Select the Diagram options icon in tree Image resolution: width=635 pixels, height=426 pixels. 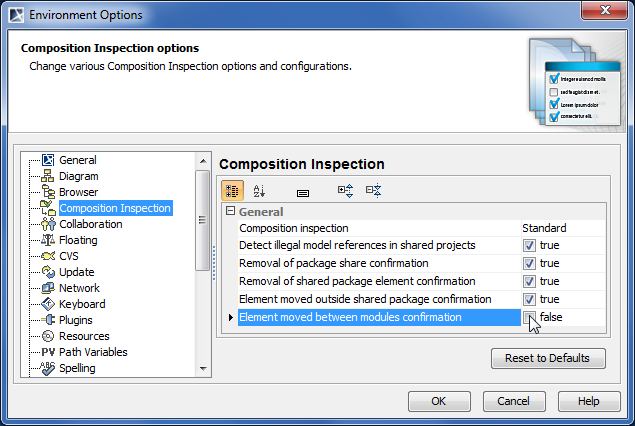47,176
